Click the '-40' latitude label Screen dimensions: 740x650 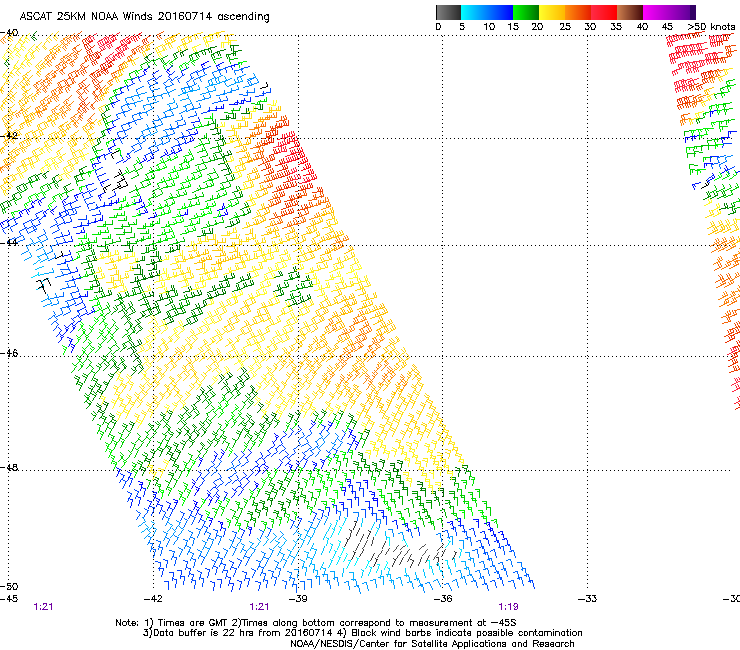9,33
